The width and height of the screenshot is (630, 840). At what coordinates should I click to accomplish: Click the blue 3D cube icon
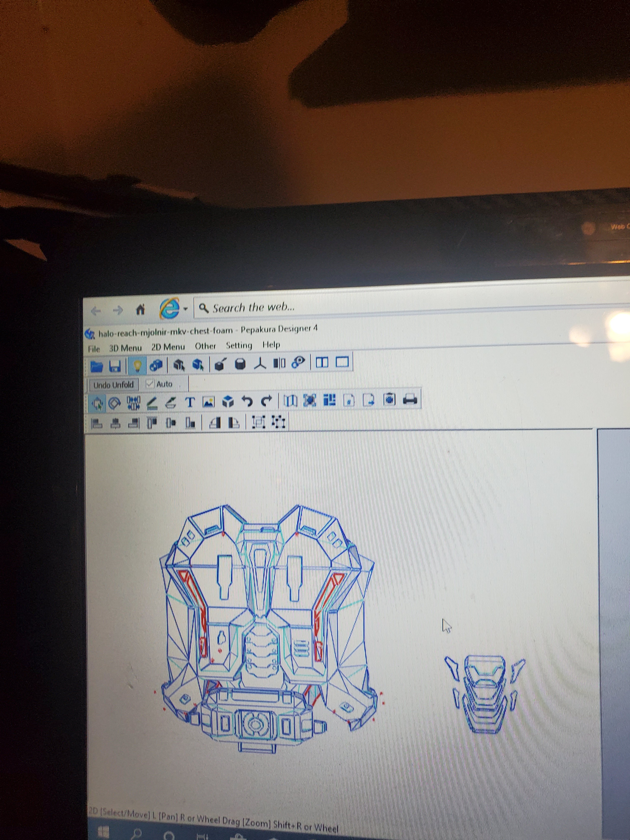tap(228, 401)
